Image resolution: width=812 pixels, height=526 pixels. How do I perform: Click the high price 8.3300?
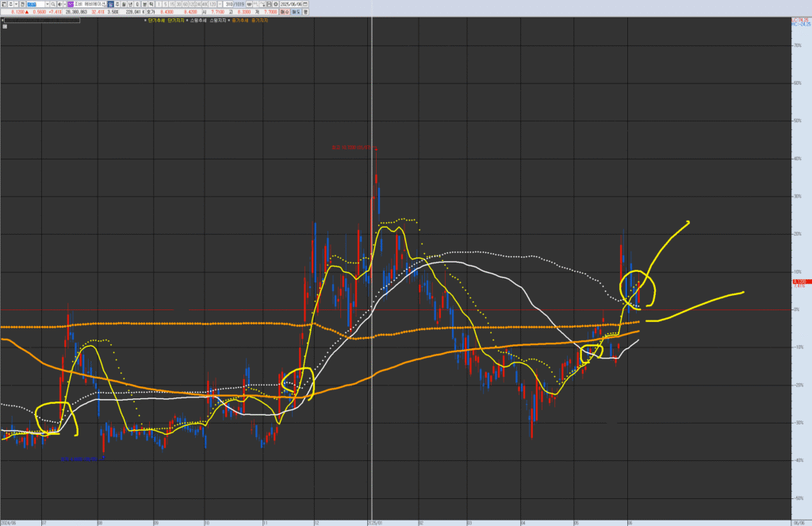(243, 12)
